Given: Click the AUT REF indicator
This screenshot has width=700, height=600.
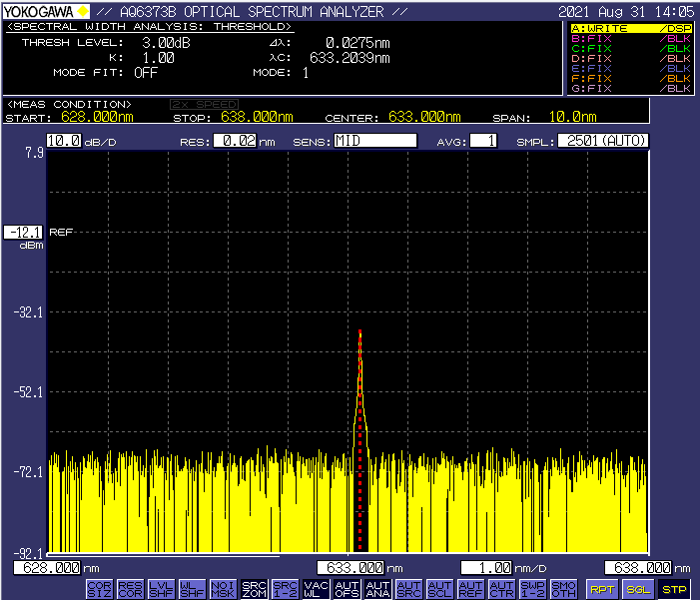Looking at the screenshot, I should pyautogui.click(x=470, y=589).
